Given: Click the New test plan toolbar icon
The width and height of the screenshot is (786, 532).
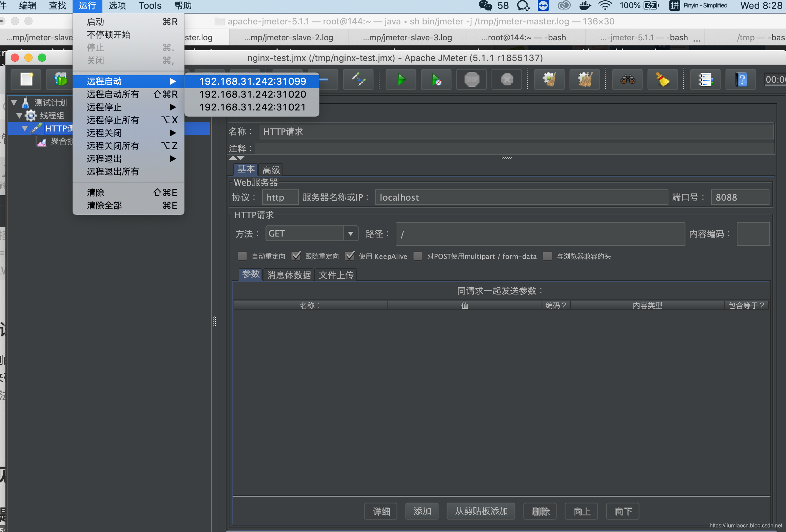Looking at the screenshot, I should pos(26,80).
